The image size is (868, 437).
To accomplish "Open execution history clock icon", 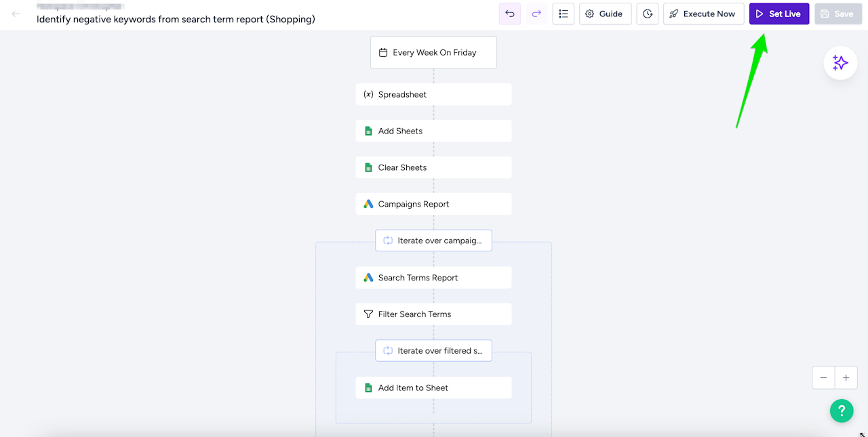I will tap(648, 14).
